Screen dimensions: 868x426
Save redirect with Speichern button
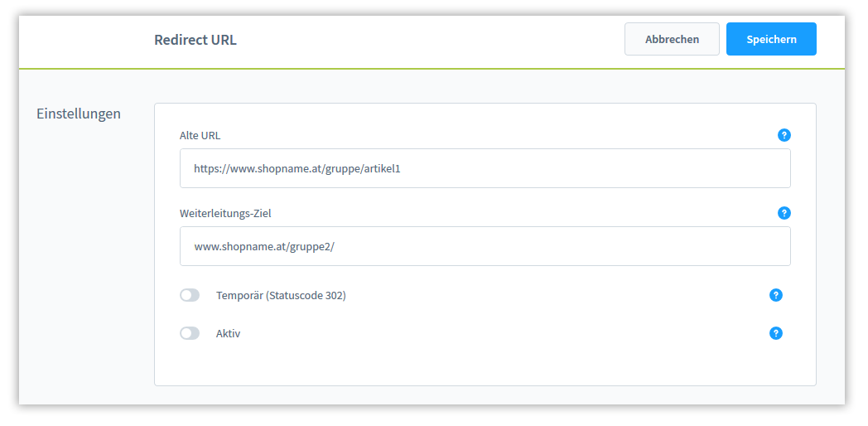[x=771, y=39]
